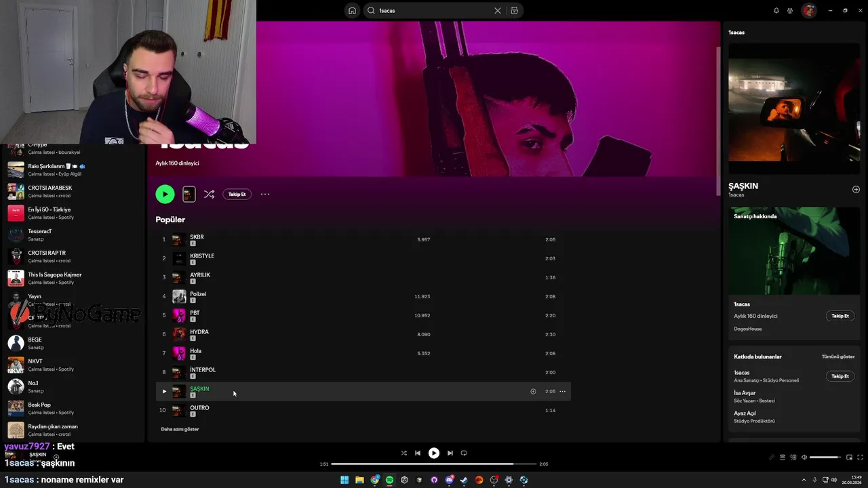Select the Hola track
868x488 pixels.
coord(363,353)
